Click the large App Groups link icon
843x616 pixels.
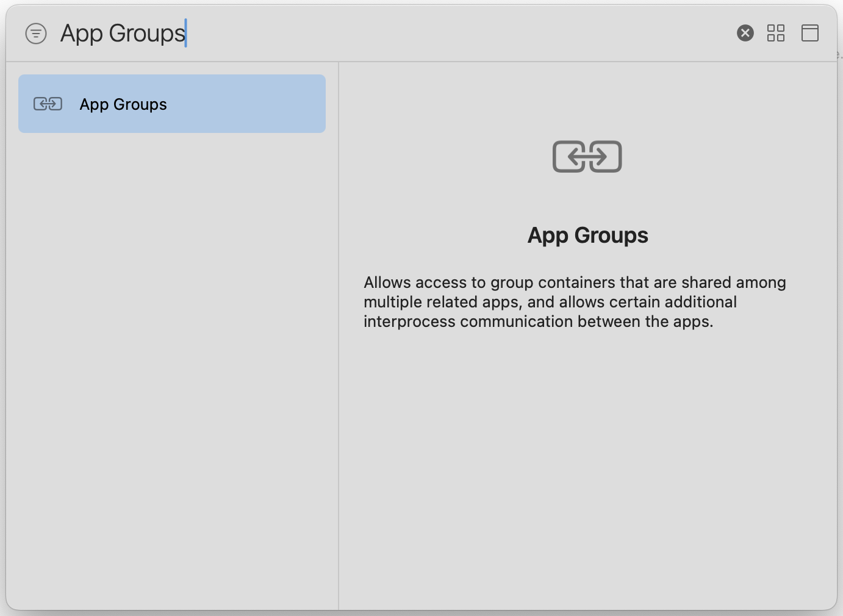tap(587, 157)
